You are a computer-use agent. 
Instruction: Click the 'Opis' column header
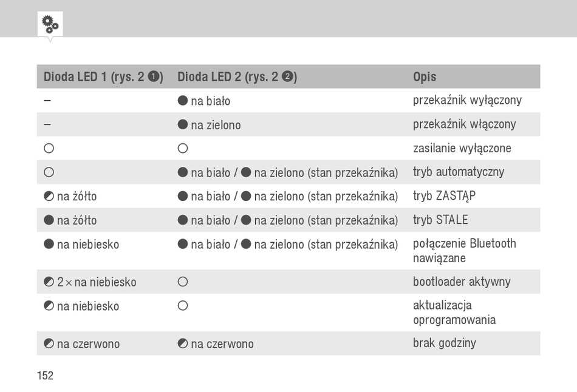click(425, 76)
